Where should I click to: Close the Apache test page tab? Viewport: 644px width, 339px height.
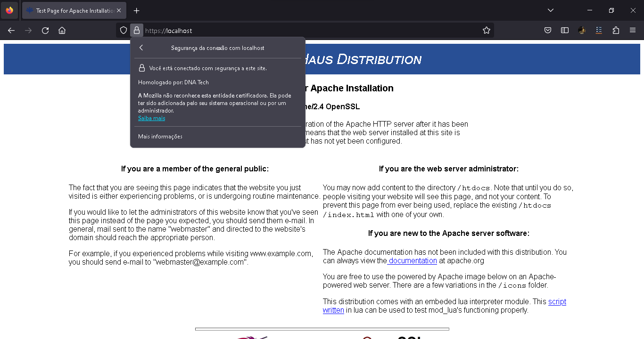[118, 10]
